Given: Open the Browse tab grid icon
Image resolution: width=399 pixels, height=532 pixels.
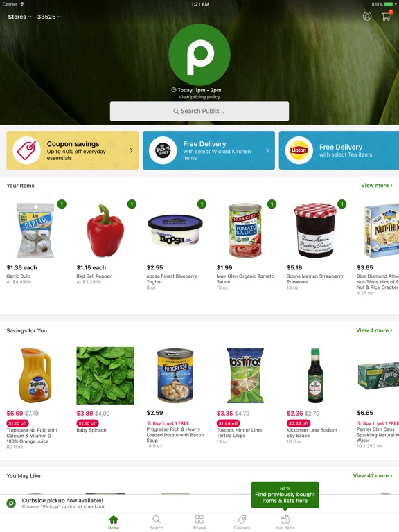Looking at the screenshot, I should (199, 522).
